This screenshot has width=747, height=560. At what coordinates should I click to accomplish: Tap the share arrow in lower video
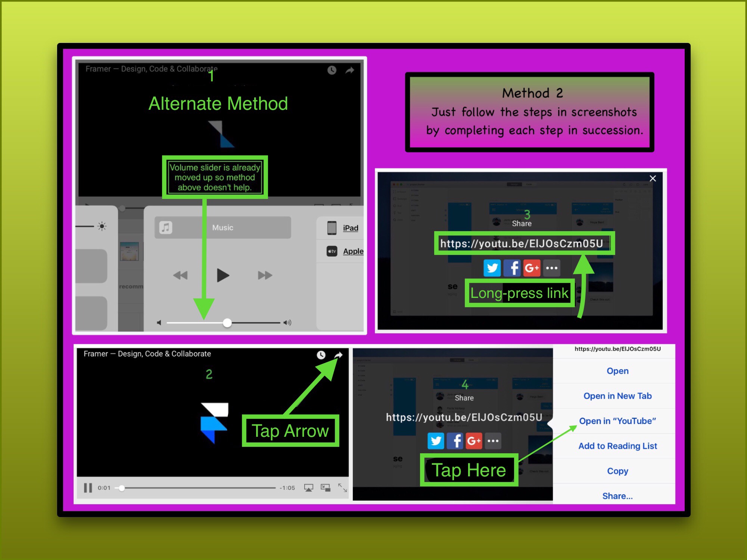(339, 355)
